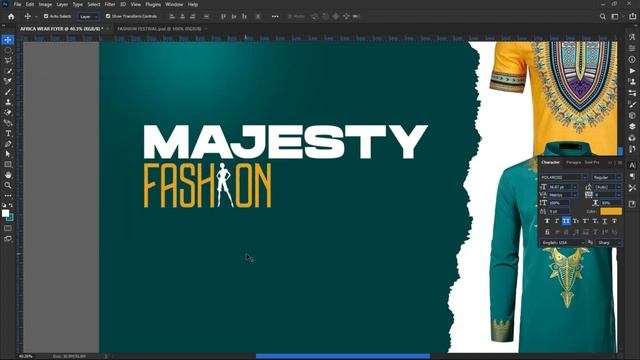The height and width of the screenshot is (360, 640).
Task: Toggle Superscript in Character panel
Action: [x=585, y=221]
